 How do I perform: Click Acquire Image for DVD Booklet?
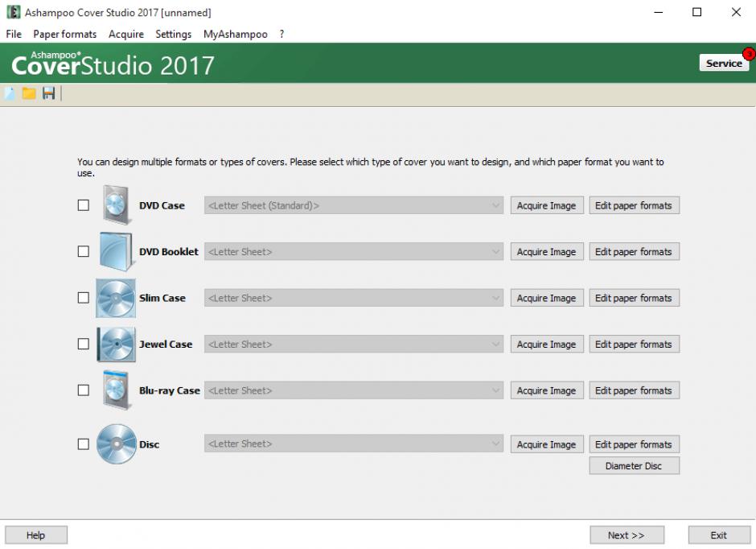click(547, 251)
